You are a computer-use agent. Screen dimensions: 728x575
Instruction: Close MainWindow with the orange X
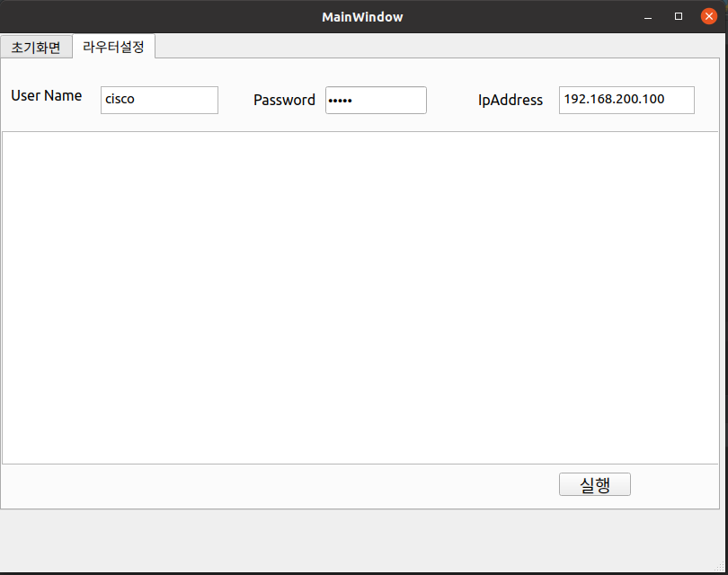click(709, 17)
